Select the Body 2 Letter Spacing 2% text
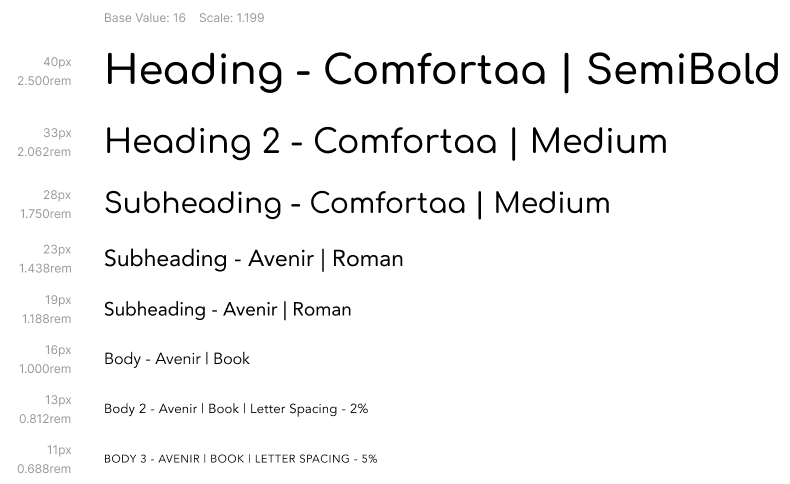Screen dimensions: 790x484 (x=236, y=408)
